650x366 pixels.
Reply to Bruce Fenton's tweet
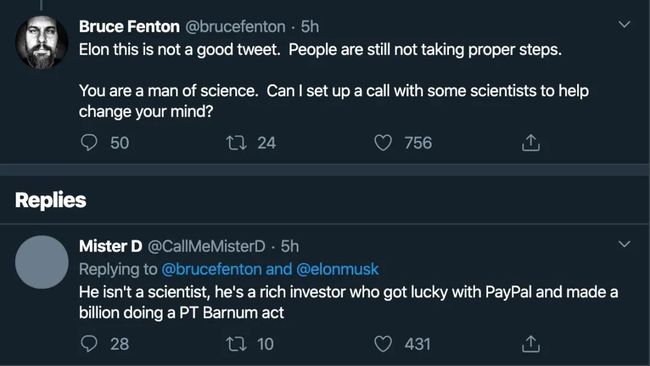pos(89,143)
